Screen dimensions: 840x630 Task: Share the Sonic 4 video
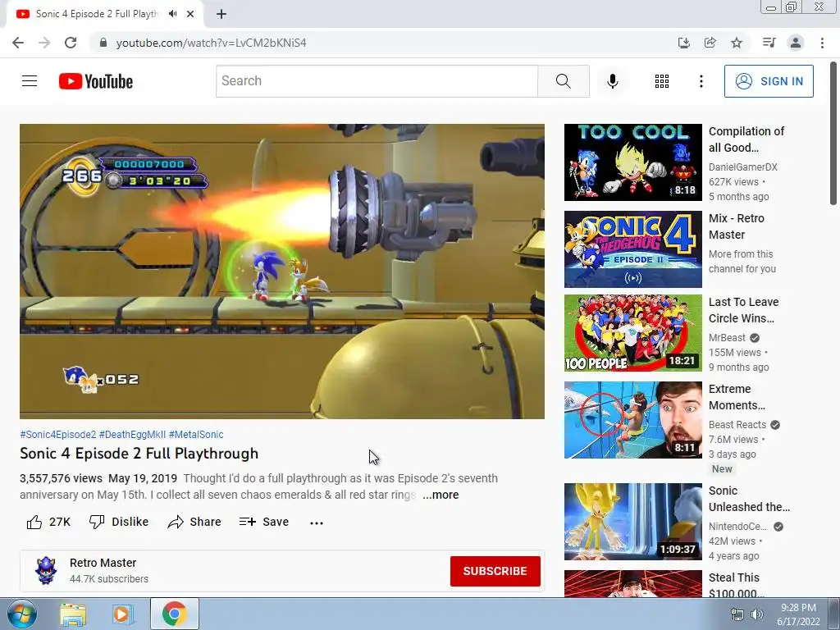(194, 522)
